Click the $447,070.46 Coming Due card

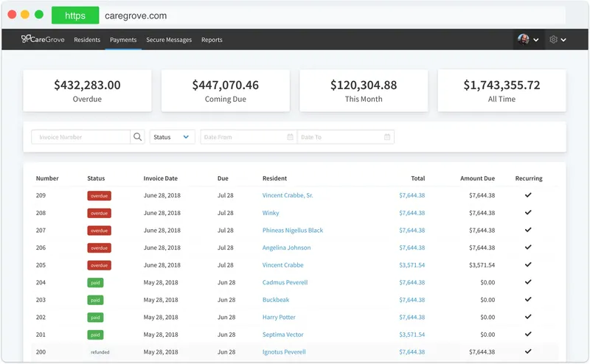pos(226,91)
